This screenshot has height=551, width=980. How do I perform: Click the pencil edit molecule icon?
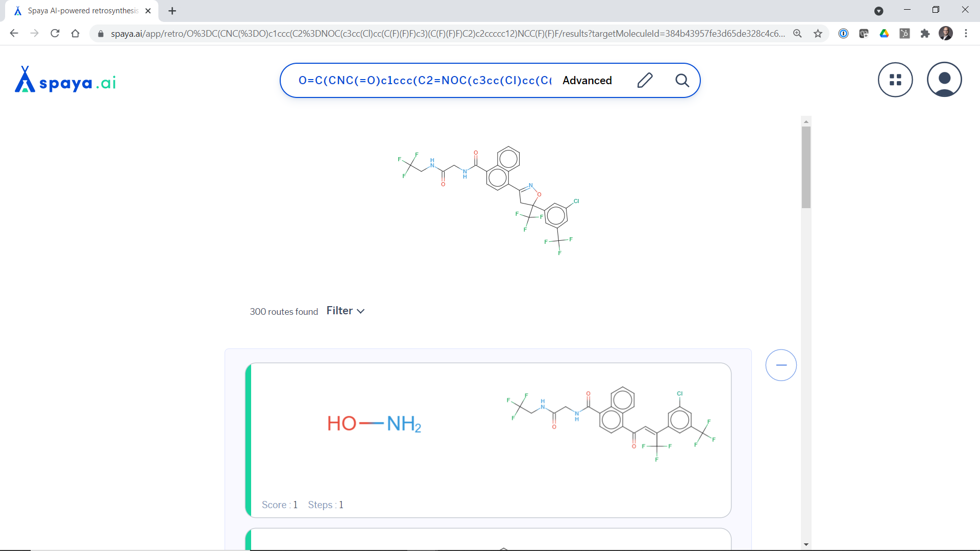(x=645, y=80)
